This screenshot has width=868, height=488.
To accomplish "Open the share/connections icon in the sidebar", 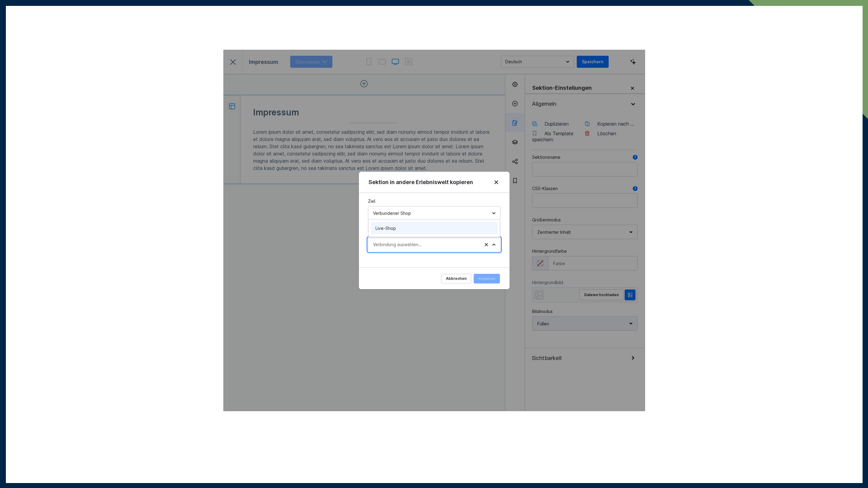I will pos(515,162).
